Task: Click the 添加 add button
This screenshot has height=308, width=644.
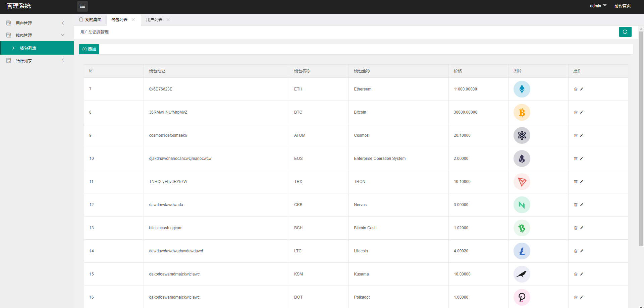Action: pyautogui.click(x=89, y=49)
